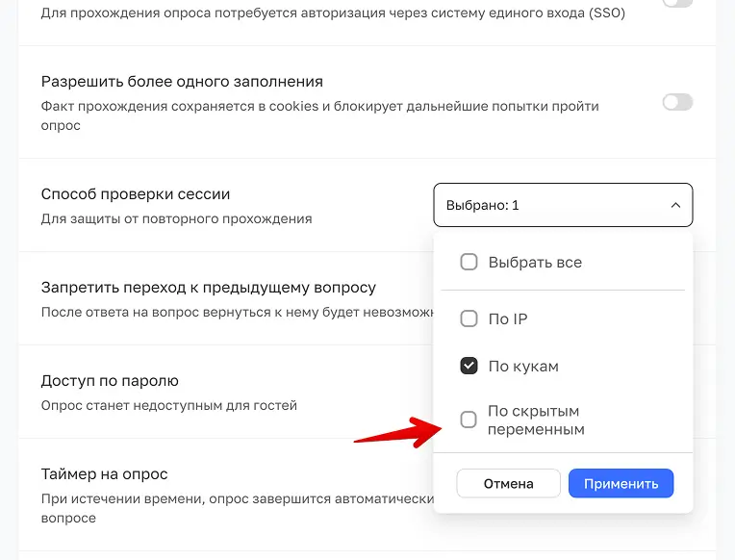
Task: Click the 'Способ проверки сессии' setting title
Action: (x=136, y=194)
